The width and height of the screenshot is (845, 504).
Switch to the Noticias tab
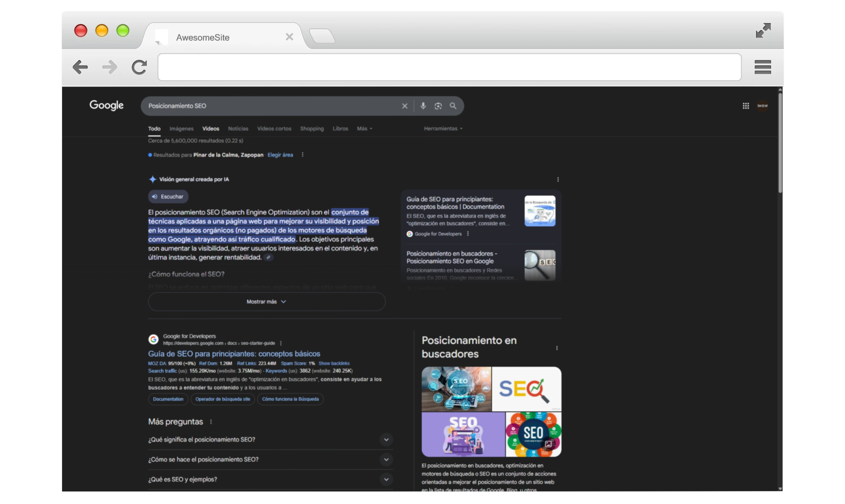point(238,129)
